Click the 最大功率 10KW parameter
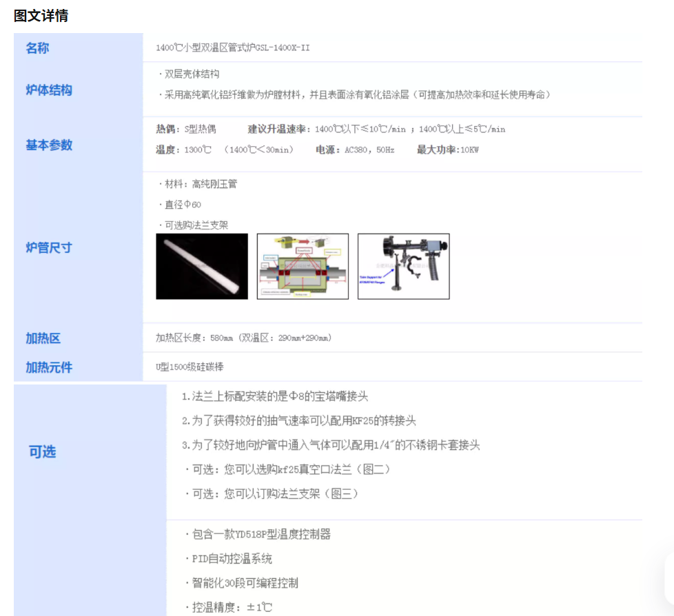The width and height of the screenshot is (674, 616). click(447, 150)
